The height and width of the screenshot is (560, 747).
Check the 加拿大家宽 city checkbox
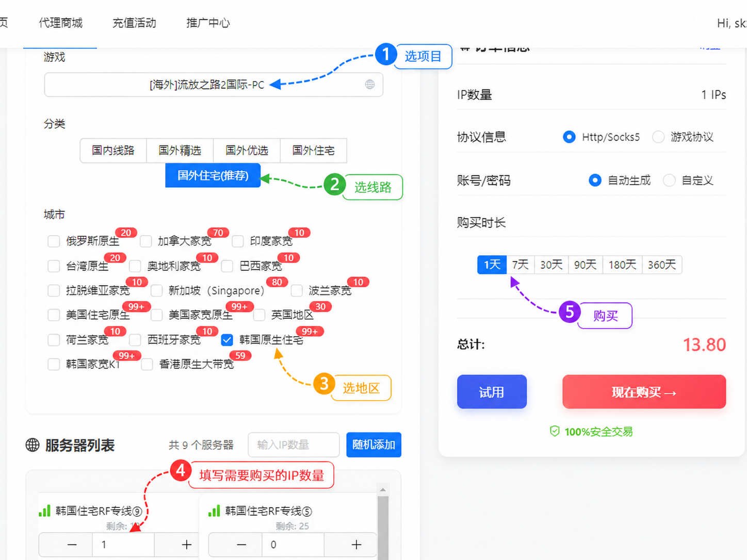[146, 241]
